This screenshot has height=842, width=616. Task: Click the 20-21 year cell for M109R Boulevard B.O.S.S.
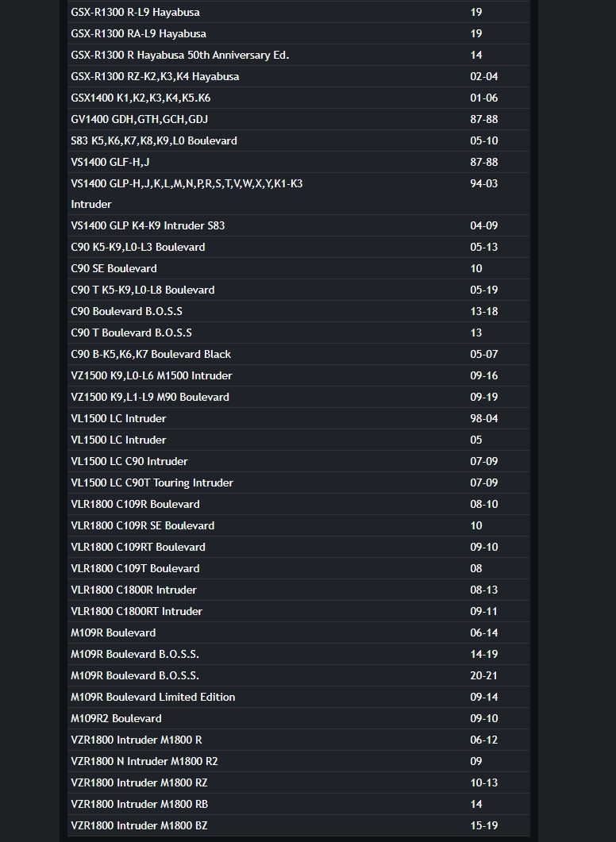[x=483, y=675]
